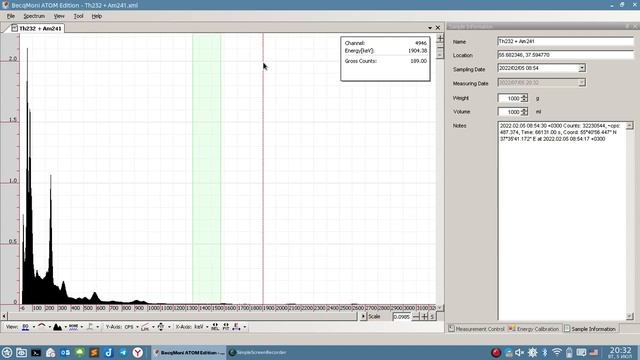Open the document tab list dropdown arrow
Image resolution: width=640 pixels, height=360 pixels.
point(430,28)
